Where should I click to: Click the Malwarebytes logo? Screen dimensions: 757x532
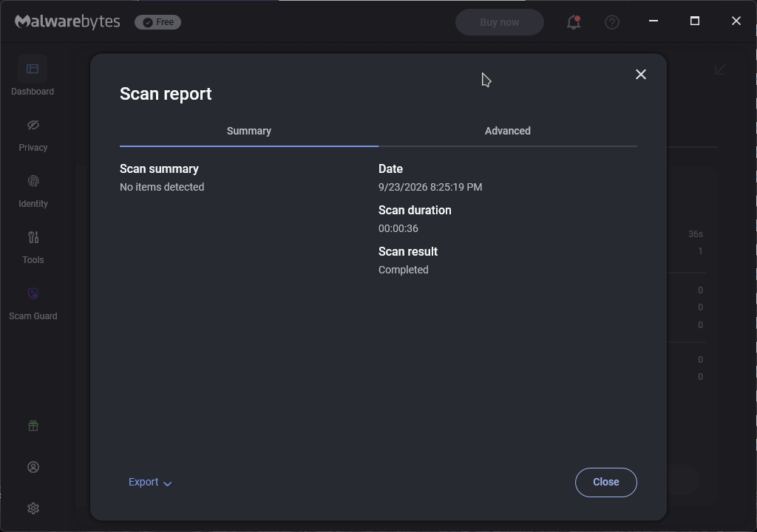67,21
